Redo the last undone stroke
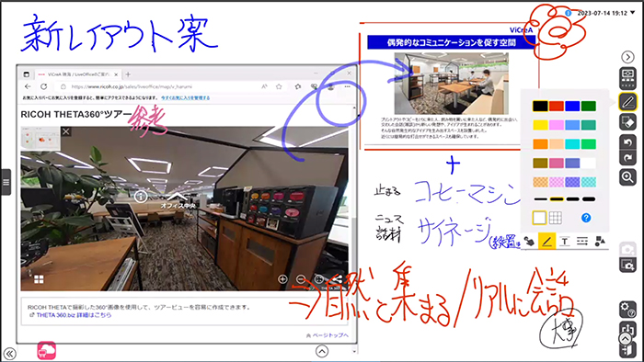The height and width of the screenshot is (362, 644). (627, 158)
